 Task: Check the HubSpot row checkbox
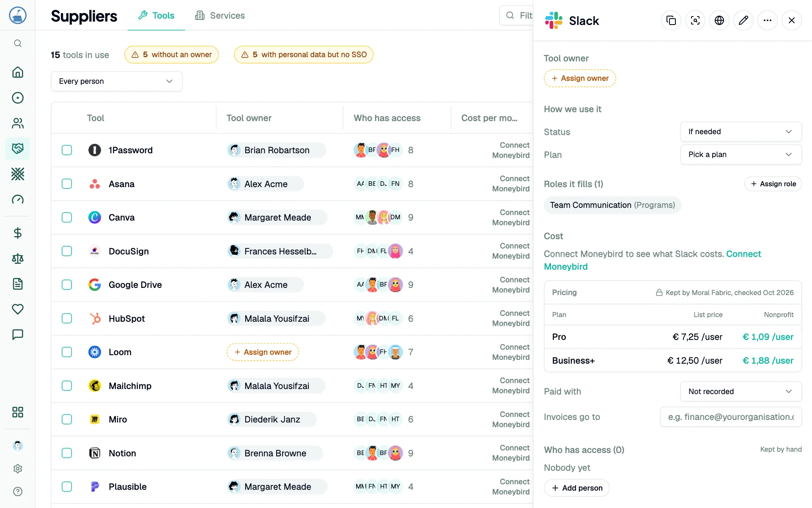tap(67, 318)
